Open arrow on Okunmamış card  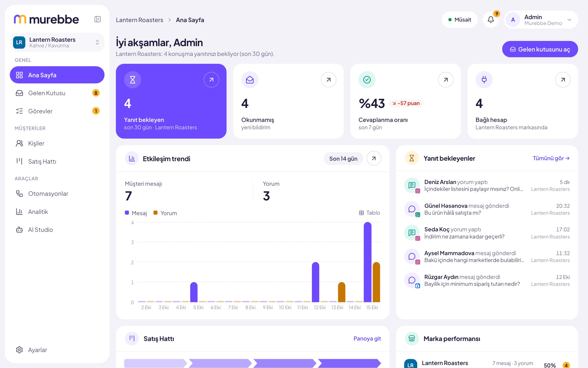click(x=329, y=80)
